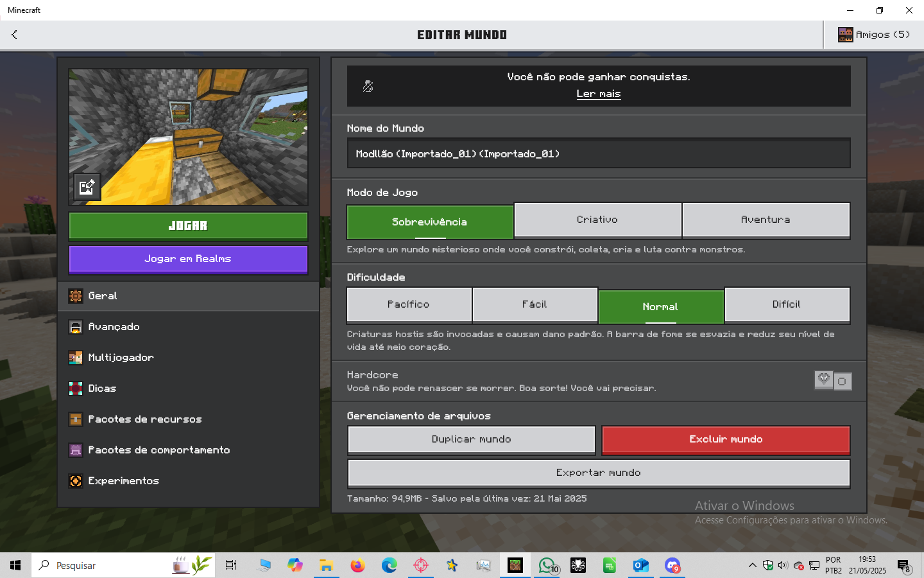
Task: Select Aventura game mode
Action: point(766,220)
